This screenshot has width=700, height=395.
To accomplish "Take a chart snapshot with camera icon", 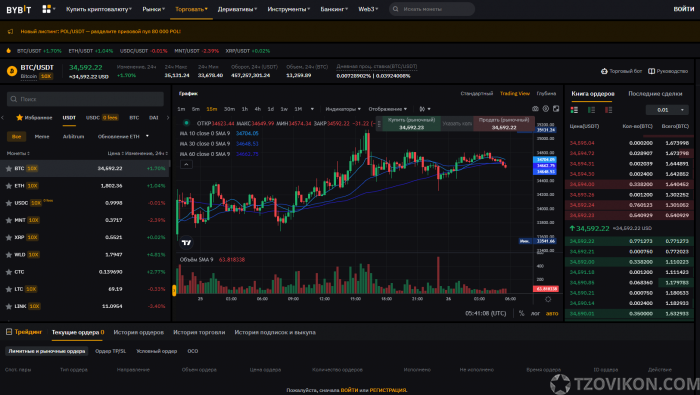I will point(535,108).
